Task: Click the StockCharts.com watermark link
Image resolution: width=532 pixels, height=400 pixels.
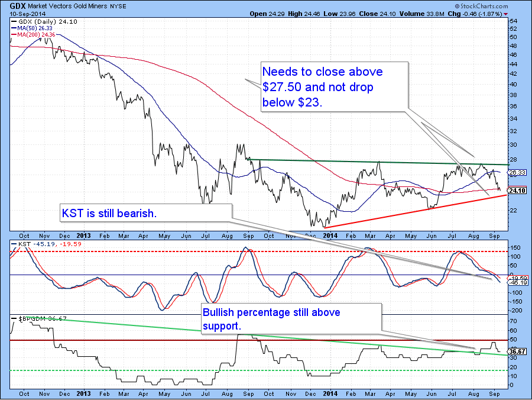Action: 481,6
